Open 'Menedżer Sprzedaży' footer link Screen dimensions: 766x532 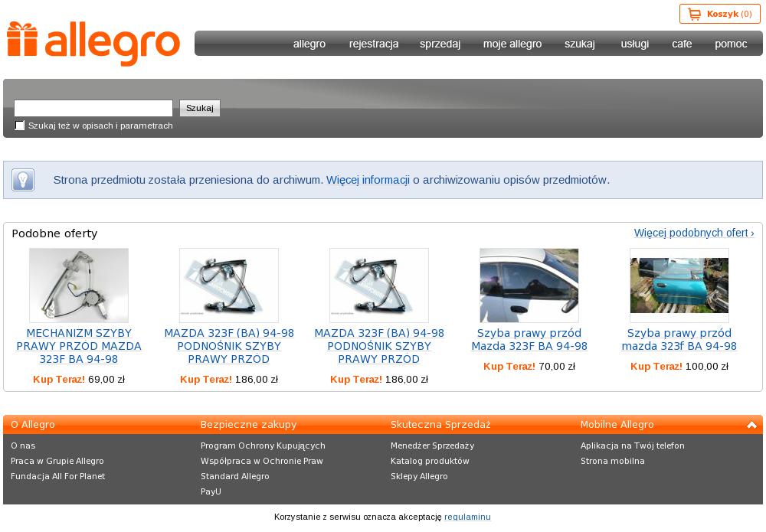coord(432,446)
